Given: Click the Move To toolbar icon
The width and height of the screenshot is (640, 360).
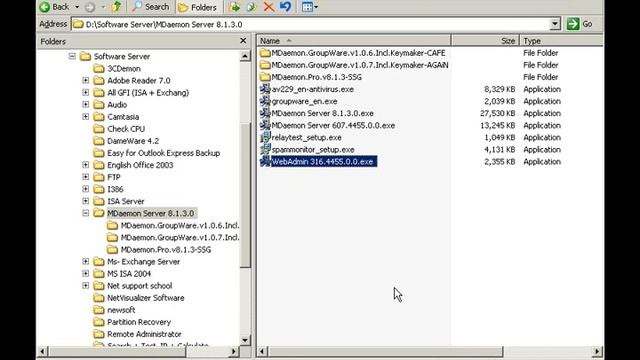Looking at the screenshot, I should coord(234,7).
